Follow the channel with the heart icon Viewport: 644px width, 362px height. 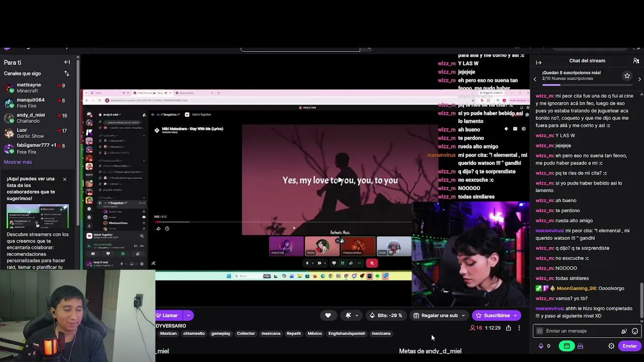point(328,315)
